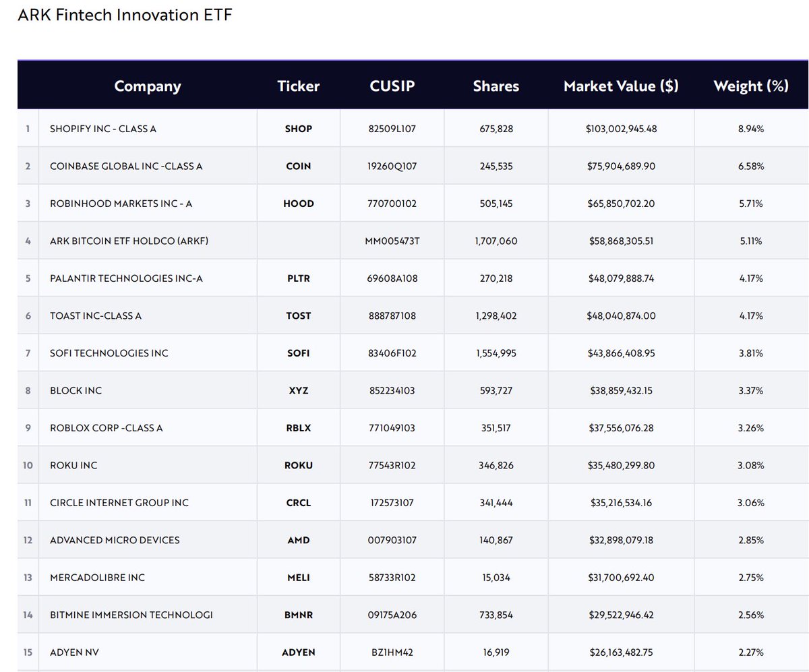Click the Company column header

(x=148, y=86)
